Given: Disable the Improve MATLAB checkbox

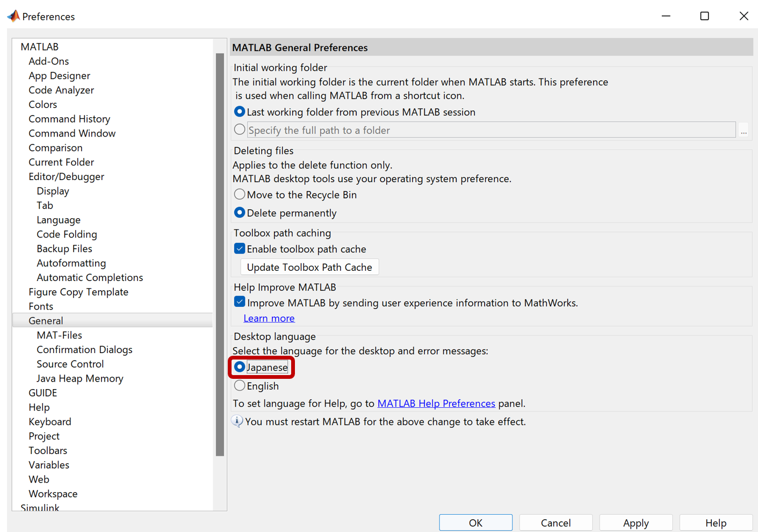Looking at the screenshot, I should pyautogui.click(x=240, y=301).
